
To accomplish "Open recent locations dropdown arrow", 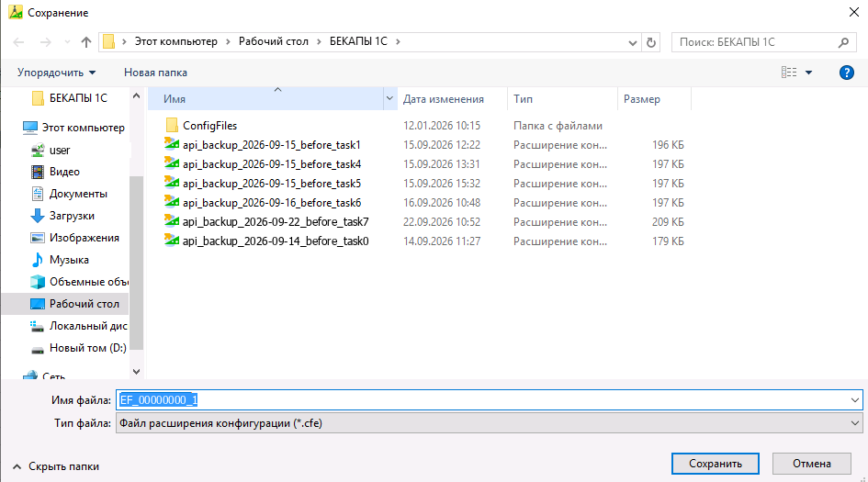I will click(68, 42).
